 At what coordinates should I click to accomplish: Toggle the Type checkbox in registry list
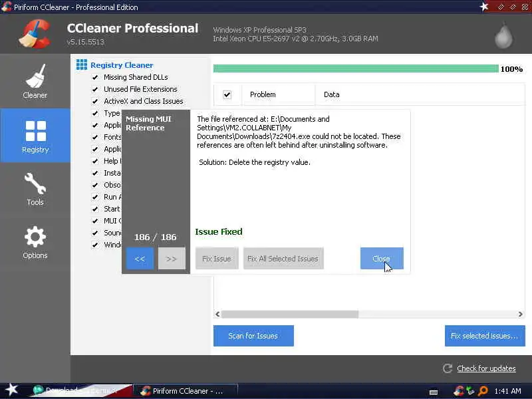click(x=95, y=113)
